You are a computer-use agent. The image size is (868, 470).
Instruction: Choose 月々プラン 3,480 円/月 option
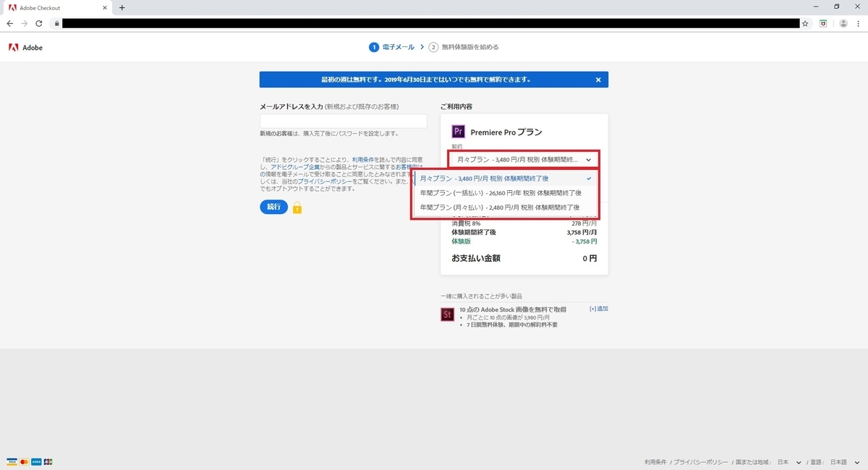505,178
